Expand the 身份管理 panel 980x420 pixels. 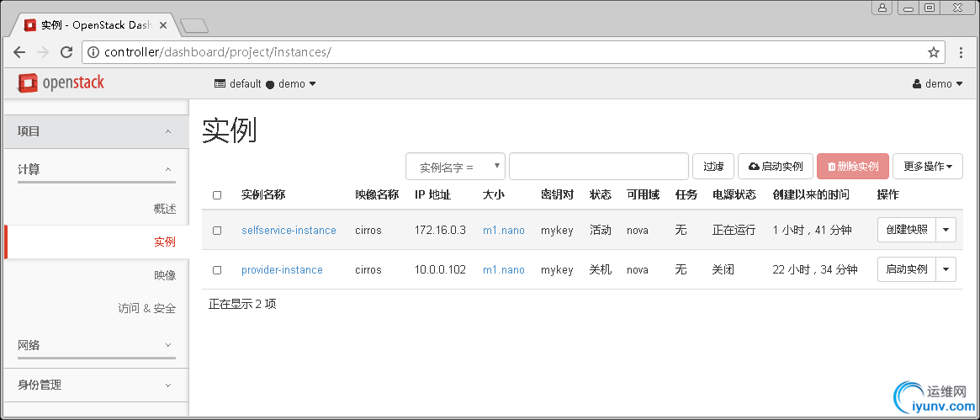(96, 385)
